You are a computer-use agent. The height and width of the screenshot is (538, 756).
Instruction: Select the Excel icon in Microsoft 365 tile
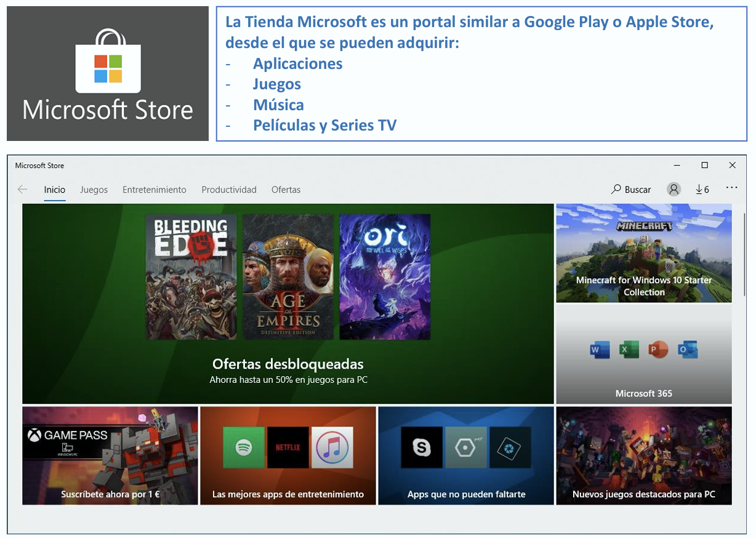[x=629, y=350]
